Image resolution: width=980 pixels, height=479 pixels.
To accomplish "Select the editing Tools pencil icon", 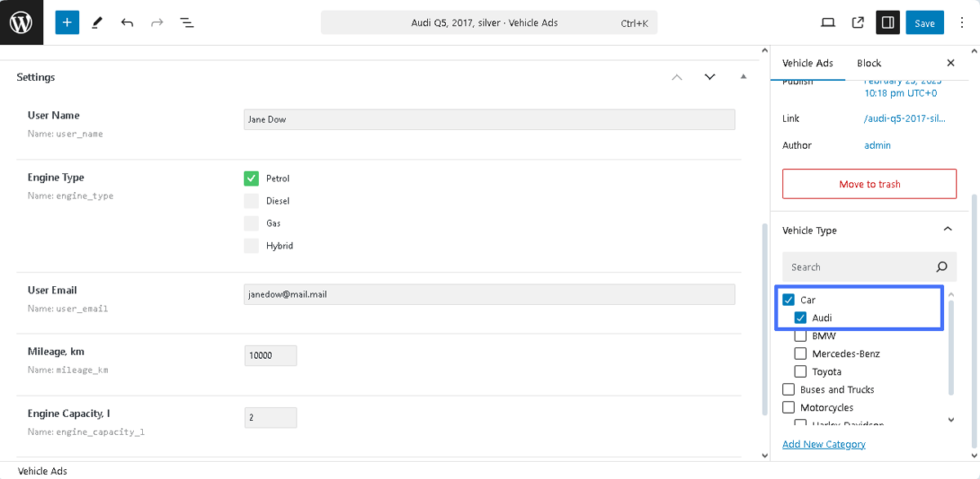I will pyautogui.click(x=97, y=22).
